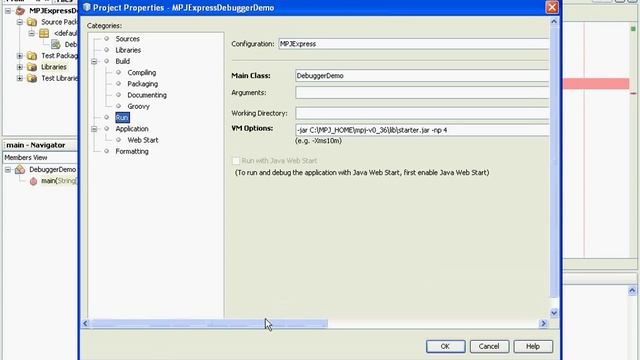
Task: Click the main method icon in Navigator
Action: 33,181
